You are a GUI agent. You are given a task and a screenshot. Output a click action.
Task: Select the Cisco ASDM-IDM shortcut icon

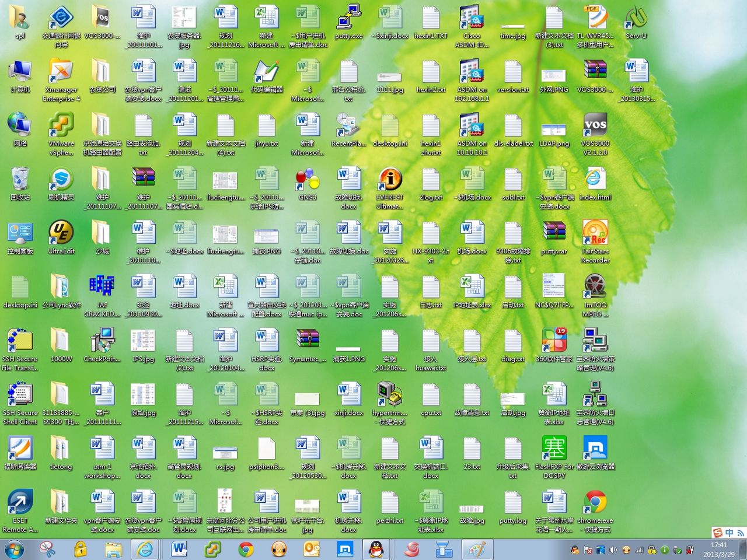click(x=472, y=27)
